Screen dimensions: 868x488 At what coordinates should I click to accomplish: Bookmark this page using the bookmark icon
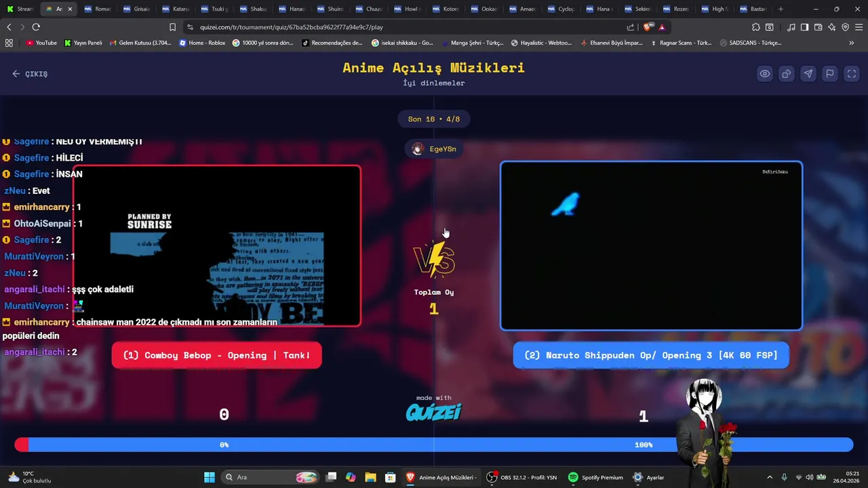click(x=172, y=27)
